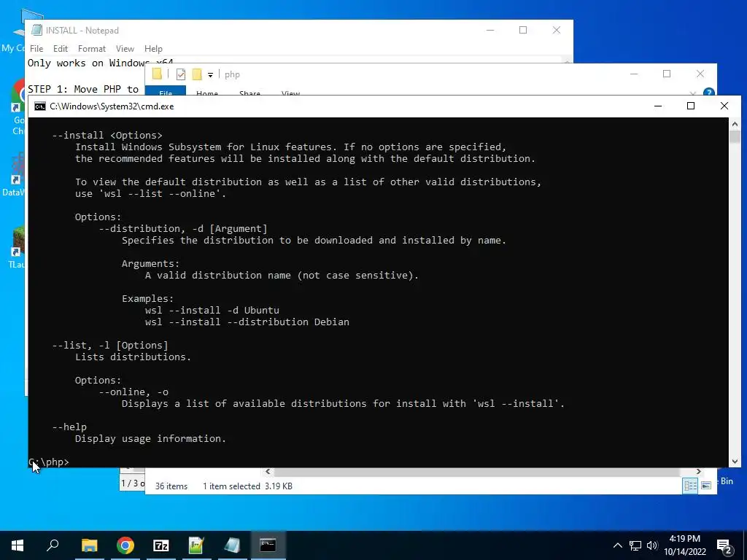747x560 pixels.
Task: Click the Properties quick access icon in Explorer
Action: (x=181, y=74)
